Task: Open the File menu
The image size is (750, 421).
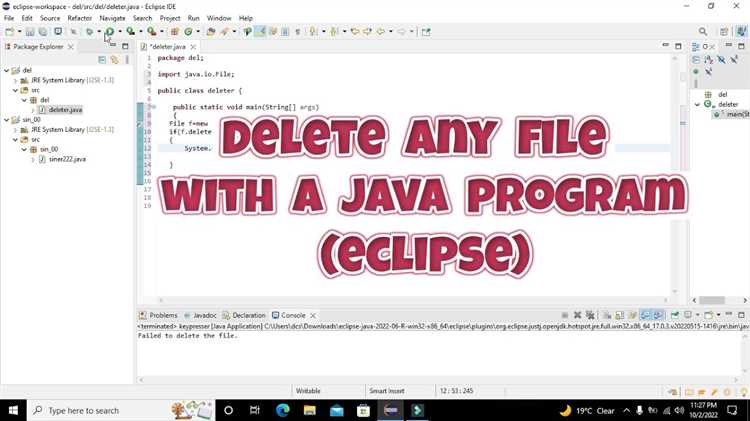Action: point(9,18)
